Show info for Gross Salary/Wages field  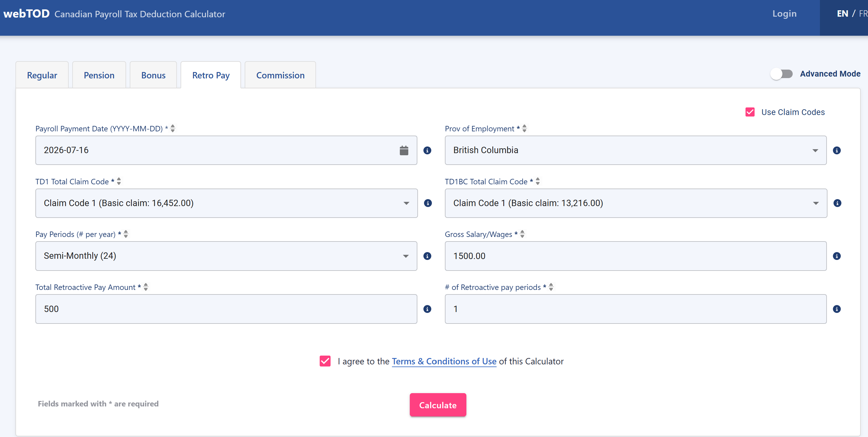pyautogui.click(x=837, y=256)
